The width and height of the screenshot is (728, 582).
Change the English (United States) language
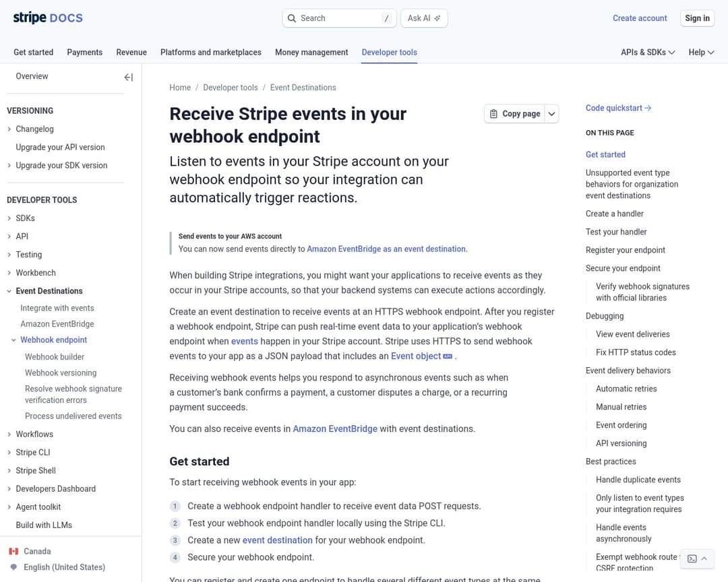click(x=65, y=567)
